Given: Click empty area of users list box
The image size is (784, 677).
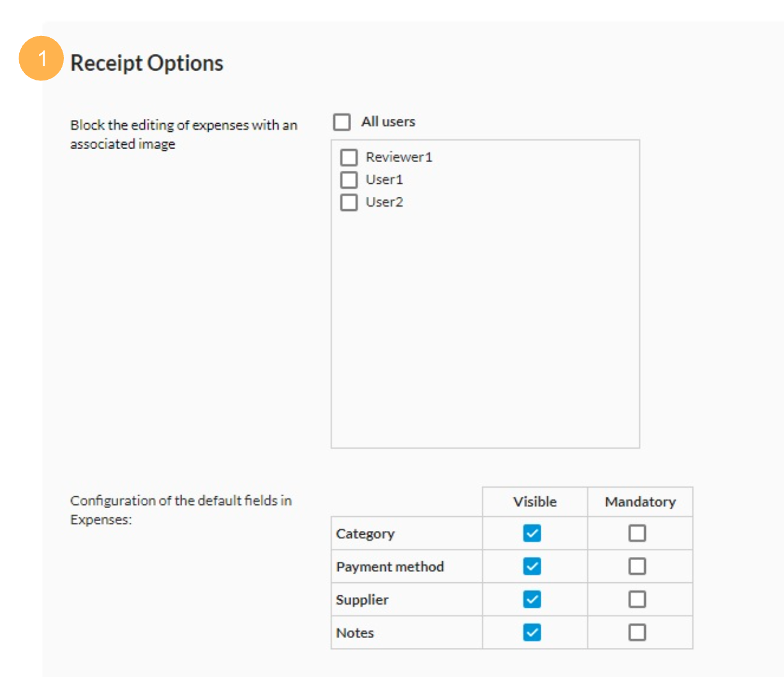Looking at the screenshot, I should pyautogui.click(x=486, y=328).
